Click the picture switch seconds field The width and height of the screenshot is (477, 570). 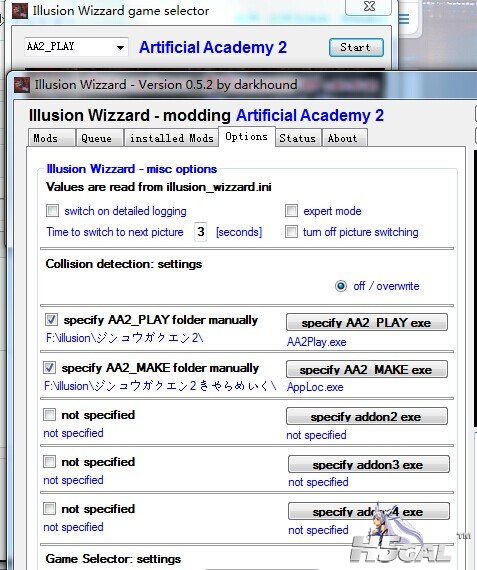[200, 232]
